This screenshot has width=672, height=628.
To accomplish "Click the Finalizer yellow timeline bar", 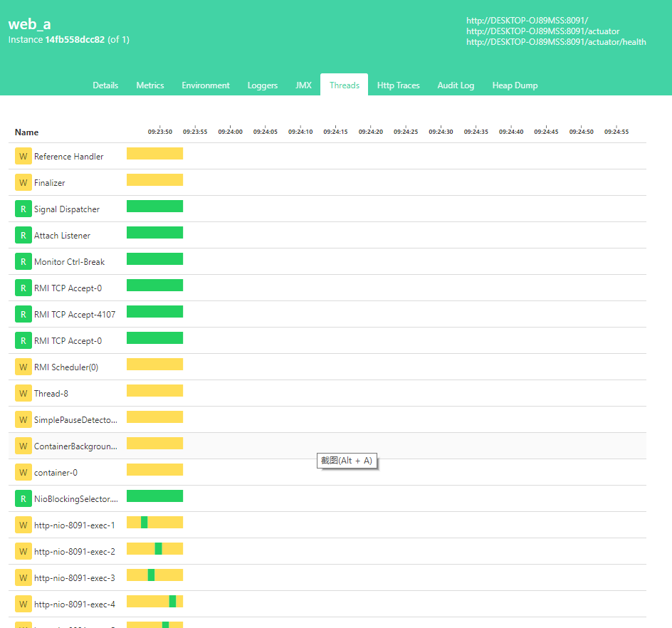I will (154, 179).
